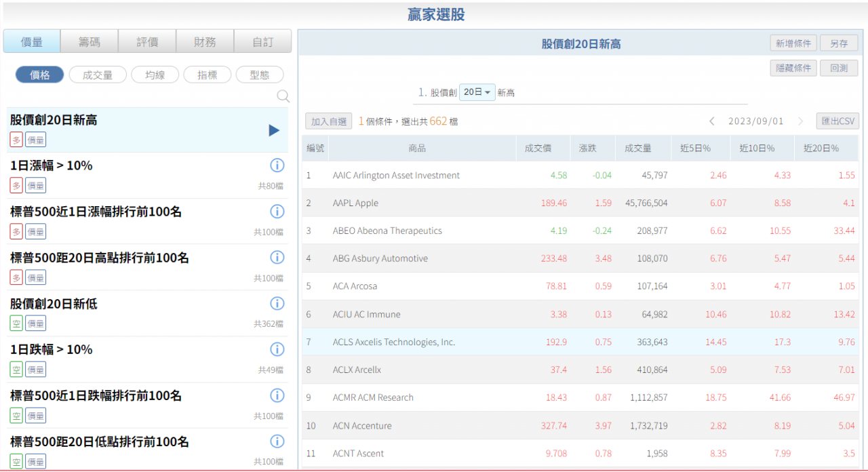Export results with 匯出CSV button
The width and height of the screenshot is (868, 472).
pos(837,121)
